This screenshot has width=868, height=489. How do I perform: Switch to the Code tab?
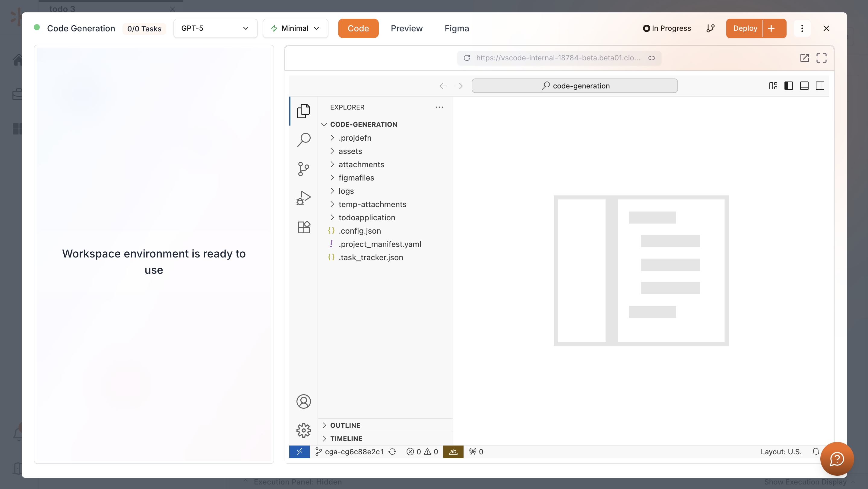click(x=358, y=28)
